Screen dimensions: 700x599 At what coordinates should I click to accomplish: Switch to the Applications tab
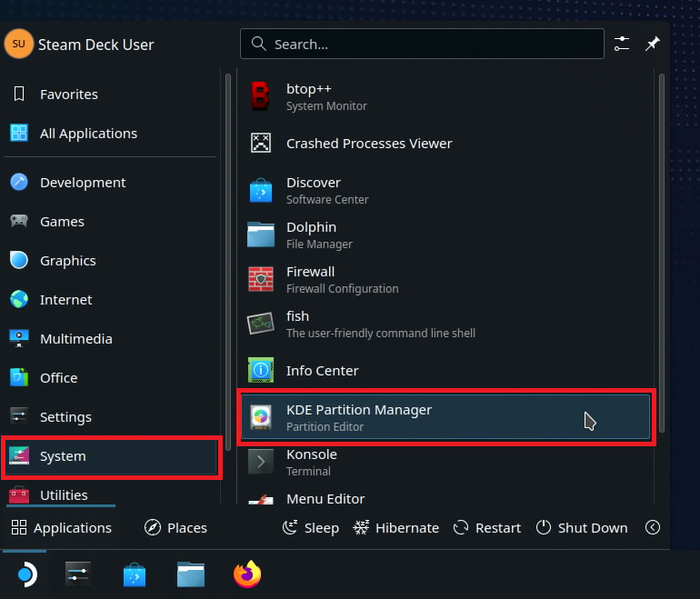pyautogui.click(x=61, y=527)
